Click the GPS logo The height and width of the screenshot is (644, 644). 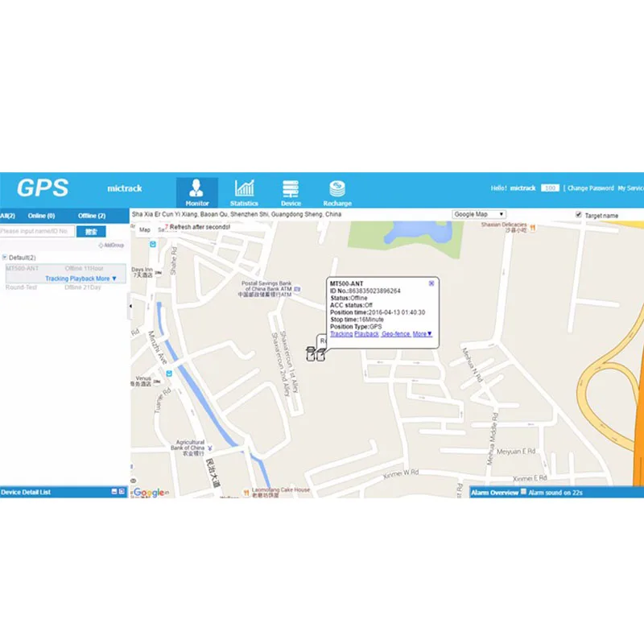click(43, 188)
